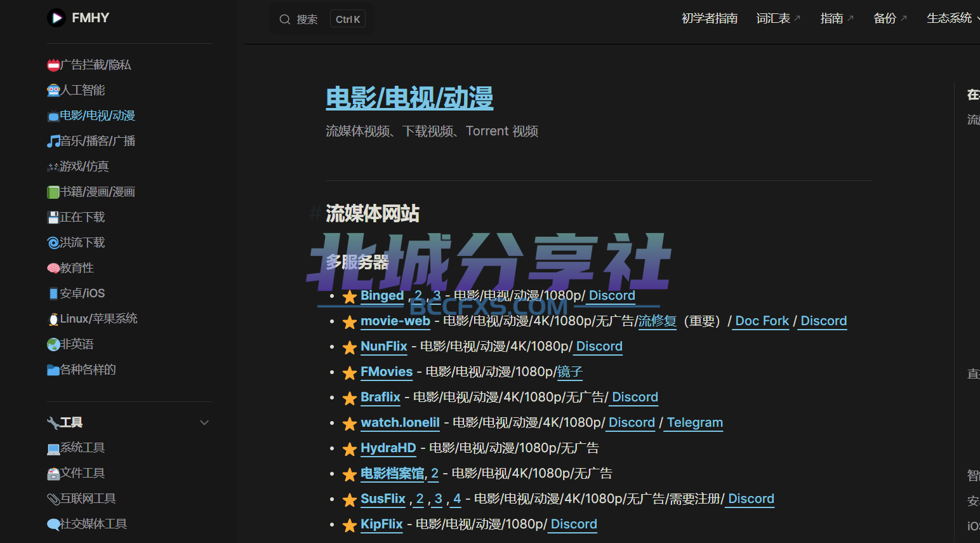Open the 互联网工具 paperclip icon

tap(53, 499)
